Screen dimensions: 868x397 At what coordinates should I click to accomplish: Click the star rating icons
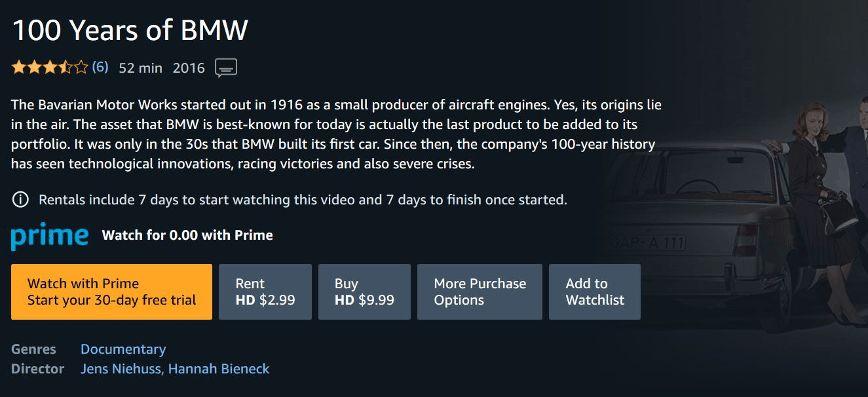[50, 67]
